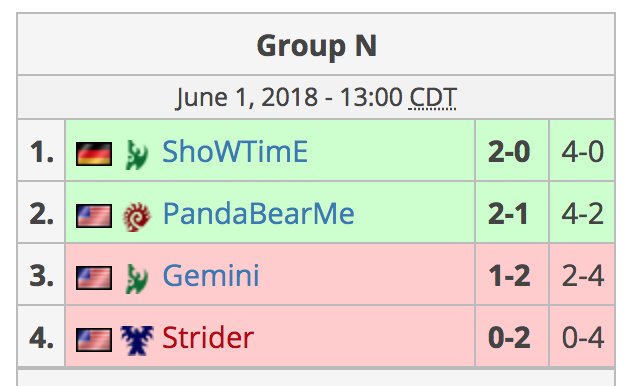
Task: Click the US flag beside PandaBearMe
Action: [x=94, y=216]
